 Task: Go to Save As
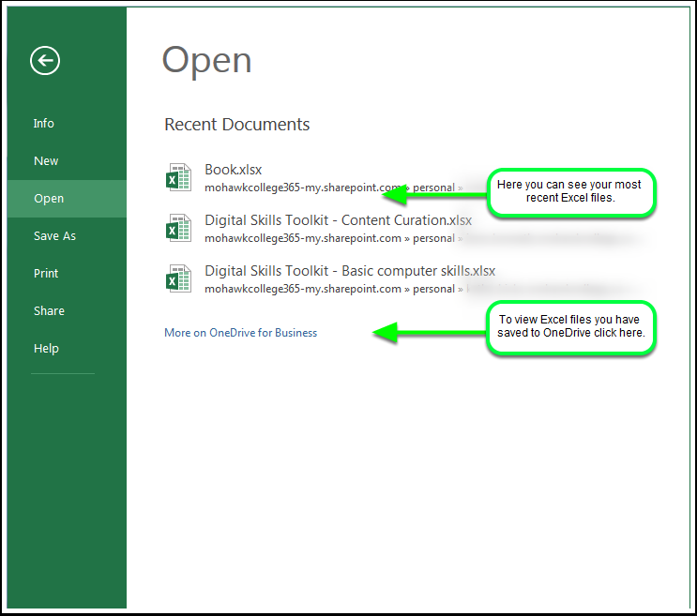(54, 236)
